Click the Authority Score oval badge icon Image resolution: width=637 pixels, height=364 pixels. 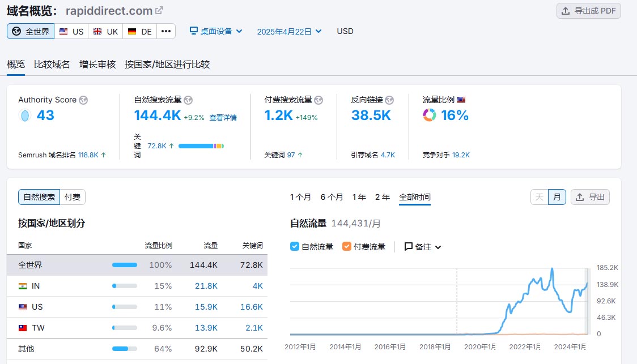(25, 115)
